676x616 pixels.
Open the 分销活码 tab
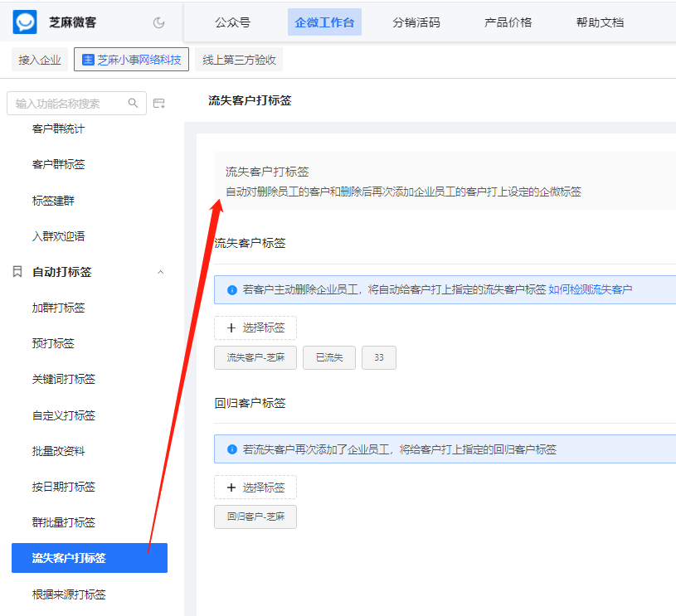tap(416, 22)
